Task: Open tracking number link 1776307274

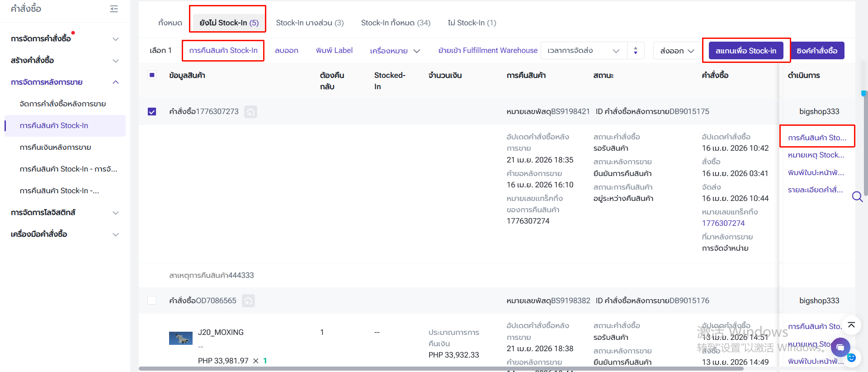Action: tap(723, 223)
